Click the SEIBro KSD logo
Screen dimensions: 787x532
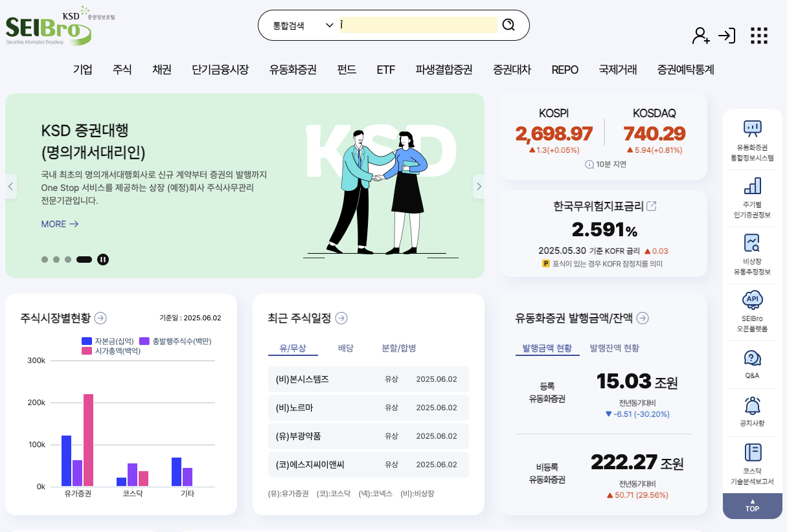60,26
